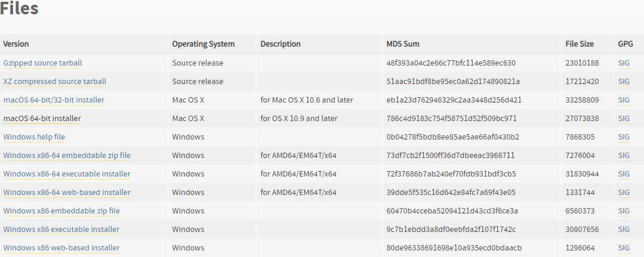Open SIG link for Gzipped source tarball

pos(624,63)
